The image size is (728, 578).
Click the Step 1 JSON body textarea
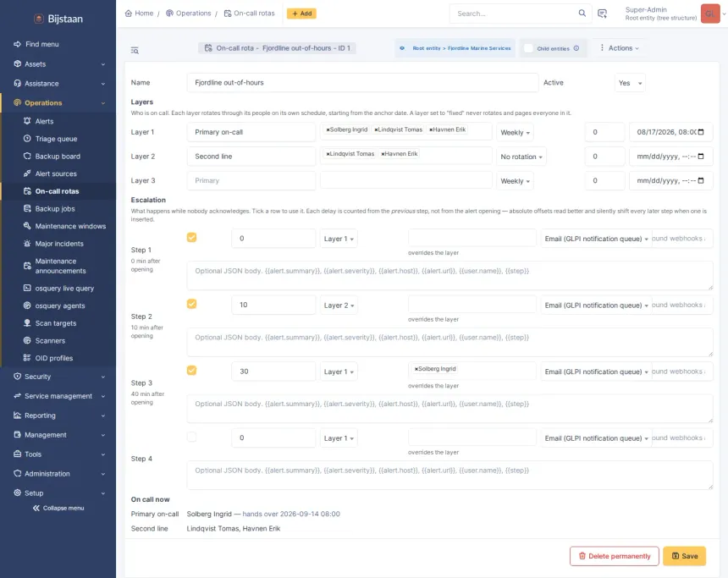click(449, 276)
